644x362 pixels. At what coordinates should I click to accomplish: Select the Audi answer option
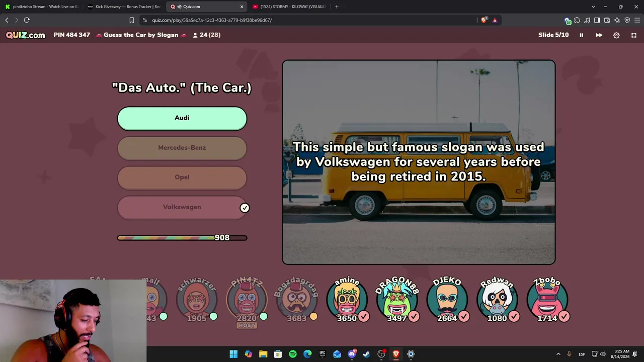[x=182, y=118]
